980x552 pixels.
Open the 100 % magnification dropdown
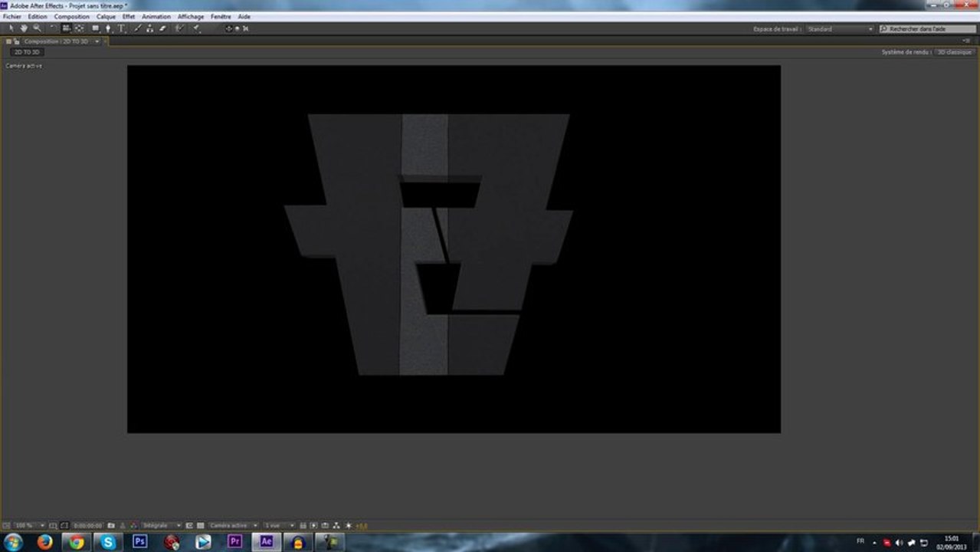click(30, 525)
